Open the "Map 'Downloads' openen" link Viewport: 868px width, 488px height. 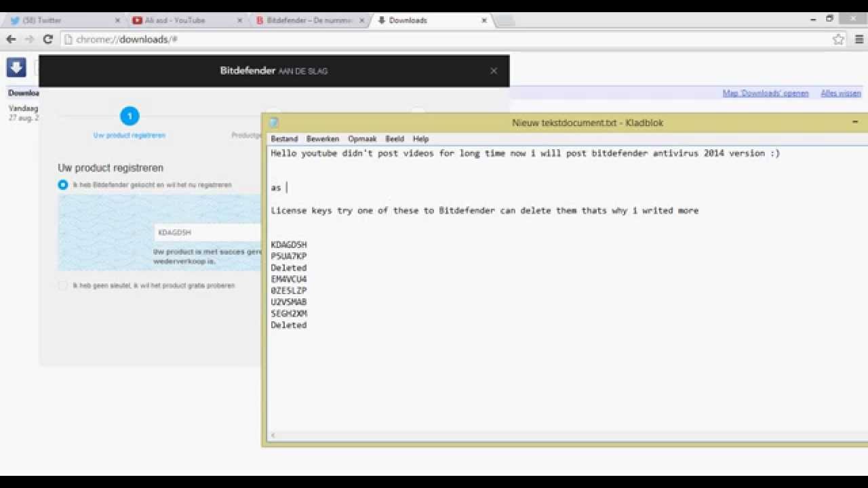(x=766, y=94)
